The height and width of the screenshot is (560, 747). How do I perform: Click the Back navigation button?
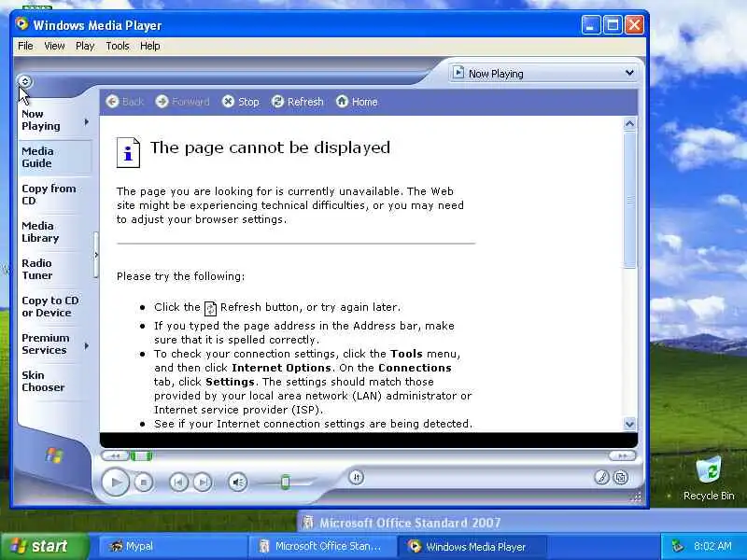tap(124, 102)
